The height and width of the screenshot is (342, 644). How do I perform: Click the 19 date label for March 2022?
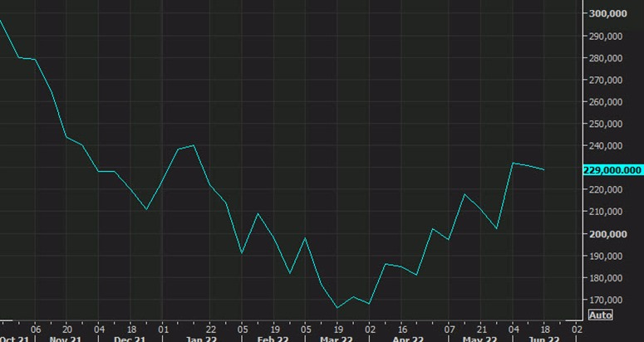click(337, 330)
